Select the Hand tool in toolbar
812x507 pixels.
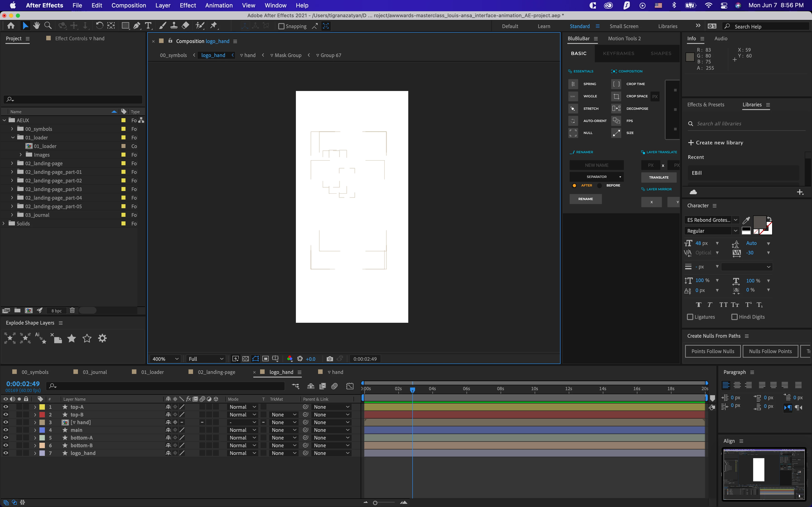point(36,26)
